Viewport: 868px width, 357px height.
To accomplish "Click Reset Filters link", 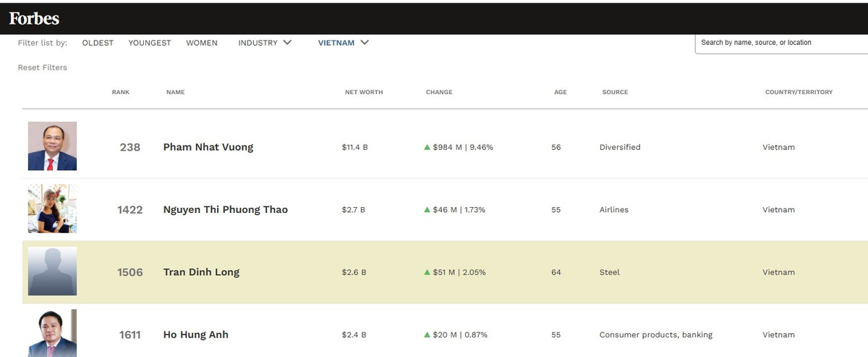I will point(42,67).
